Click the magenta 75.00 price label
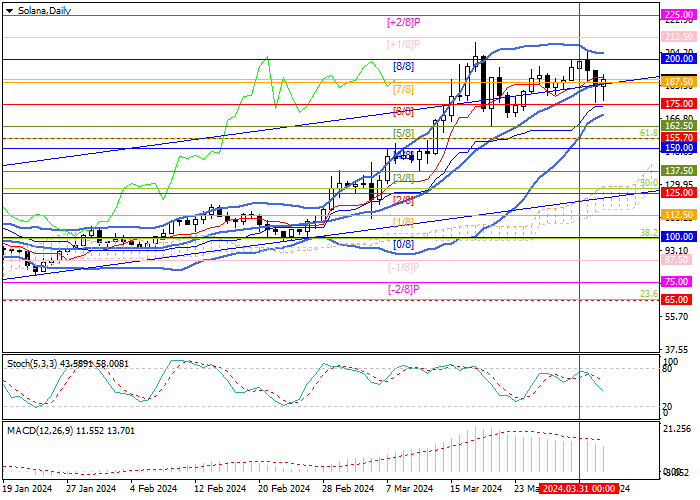The image size is (700, 500). coord(678,282)
